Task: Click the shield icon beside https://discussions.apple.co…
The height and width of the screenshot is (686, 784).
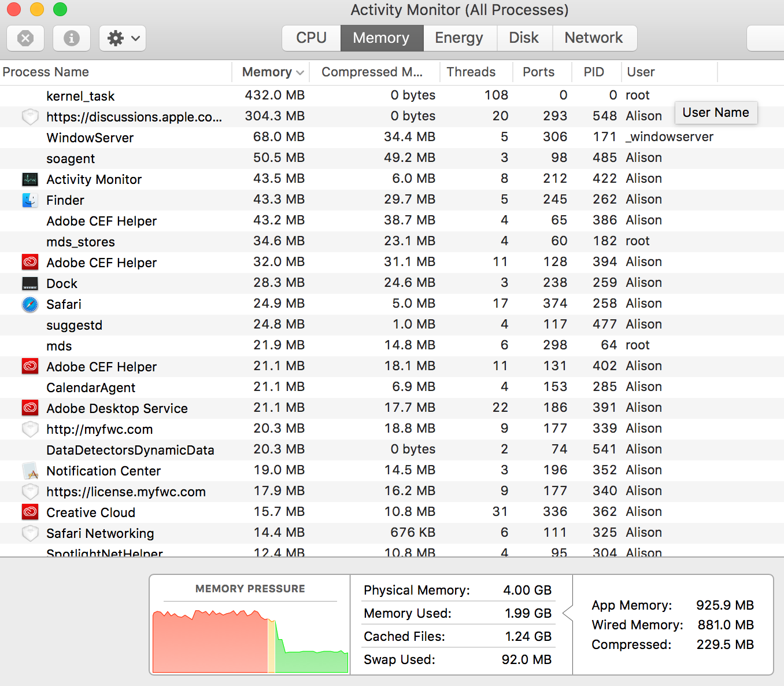Action: click(30, 117)
